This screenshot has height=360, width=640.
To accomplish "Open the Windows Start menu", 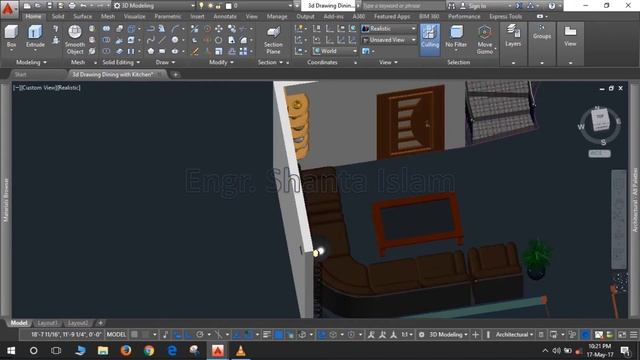I will pos(11,351).
